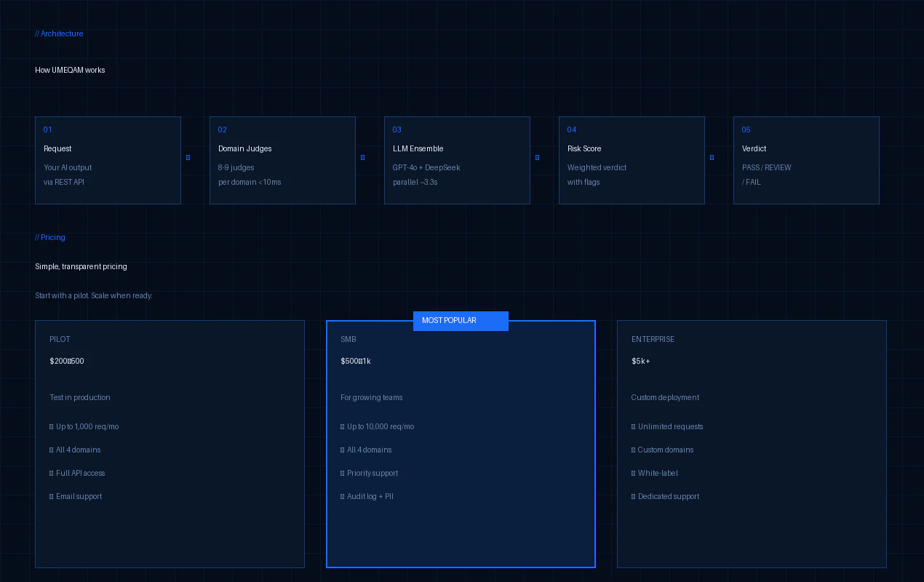Click the PILOT plan price starting "$200"
This screenshot has height=582, width=924.
point(67,361)
